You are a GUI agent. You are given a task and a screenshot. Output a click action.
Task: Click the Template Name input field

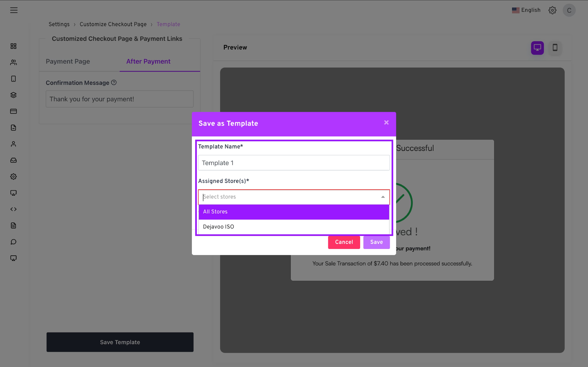point(294,163)
